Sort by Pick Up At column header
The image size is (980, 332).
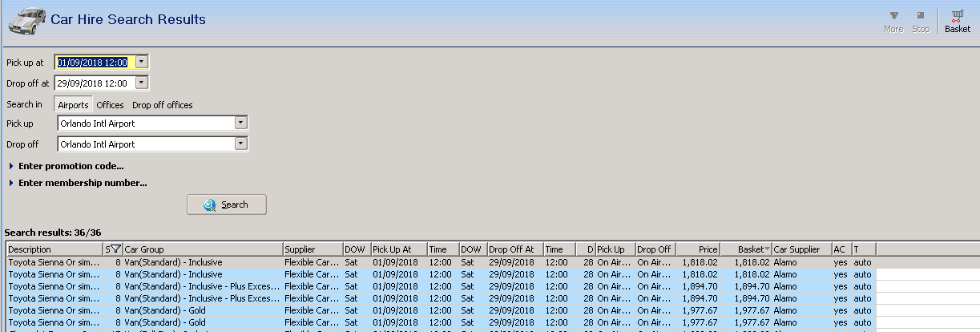pyautogui.click(x=398, y=249)
